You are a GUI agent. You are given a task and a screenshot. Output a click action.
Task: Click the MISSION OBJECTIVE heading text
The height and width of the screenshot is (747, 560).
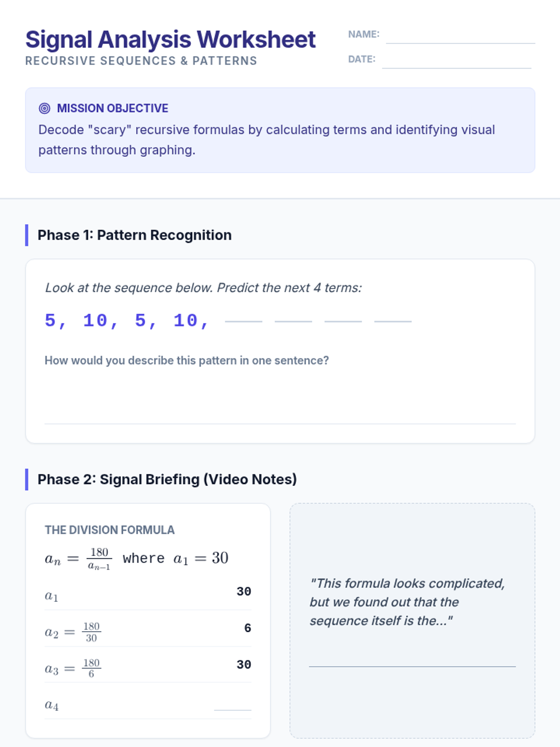tap(112, 108)
